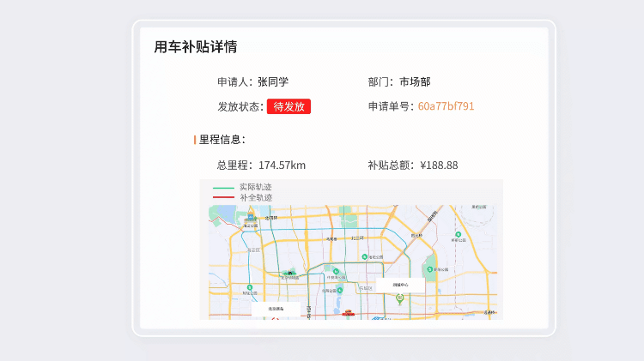
Task: Click the 用车补贴详情 page title
Action: tap(196, 46)
